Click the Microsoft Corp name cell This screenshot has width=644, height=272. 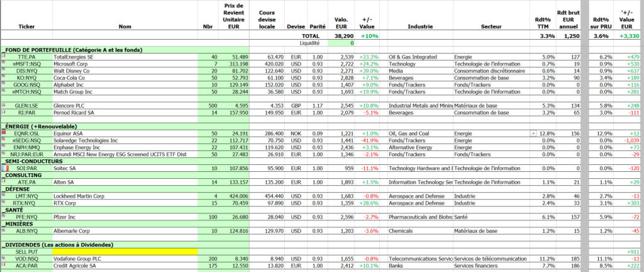click(x=125, y=64)
